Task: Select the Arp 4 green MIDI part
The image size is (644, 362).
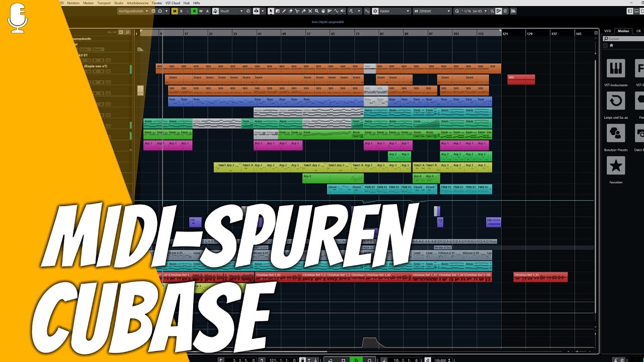Action: [333, 178]
